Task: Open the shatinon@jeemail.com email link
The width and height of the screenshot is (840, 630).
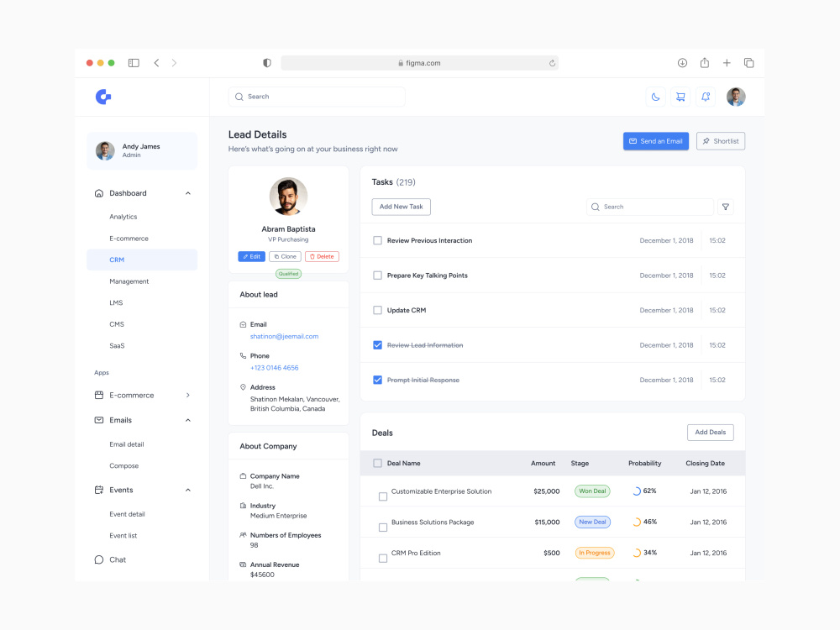Action: coord(284,337)
